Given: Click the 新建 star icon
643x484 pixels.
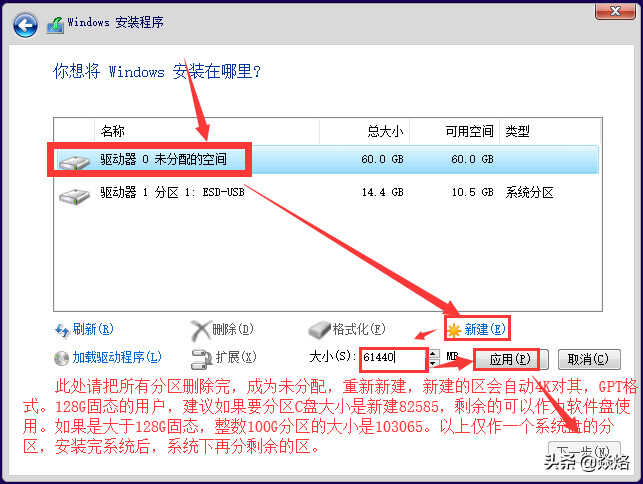Looking at the screenshot, I should tap(454, 330).
